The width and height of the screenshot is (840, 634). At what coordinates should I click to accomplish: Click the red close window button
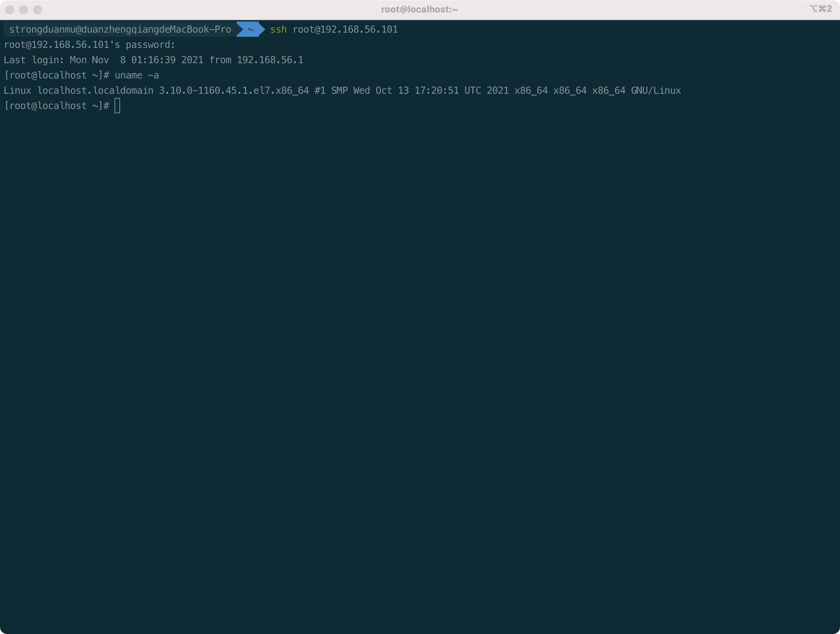click(10, 10)
